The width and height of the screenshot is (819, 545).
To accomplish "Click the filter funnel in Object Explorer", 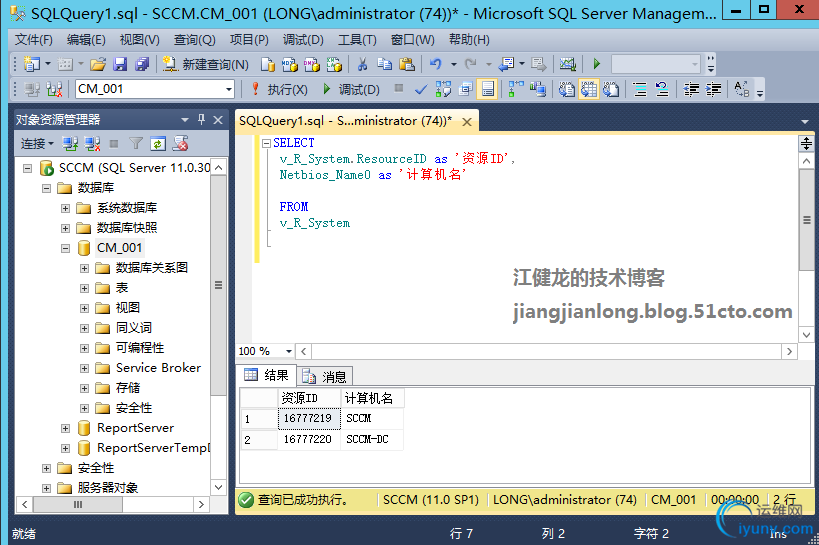I will click(136, 144).
